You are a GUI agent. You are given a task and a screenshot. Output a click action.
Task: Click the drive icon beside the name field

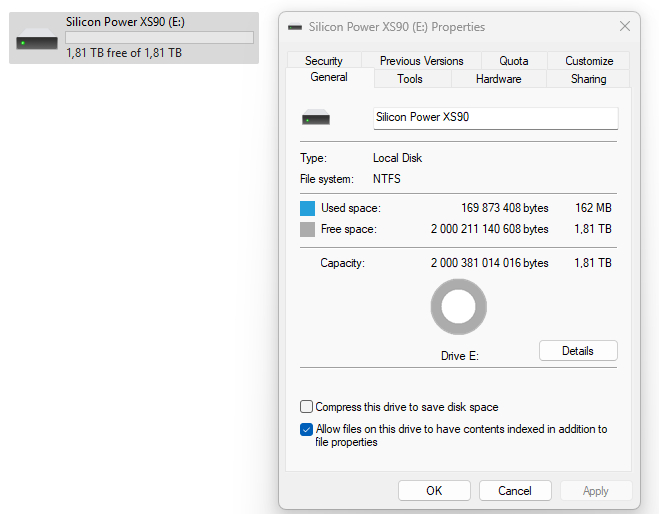316,118
